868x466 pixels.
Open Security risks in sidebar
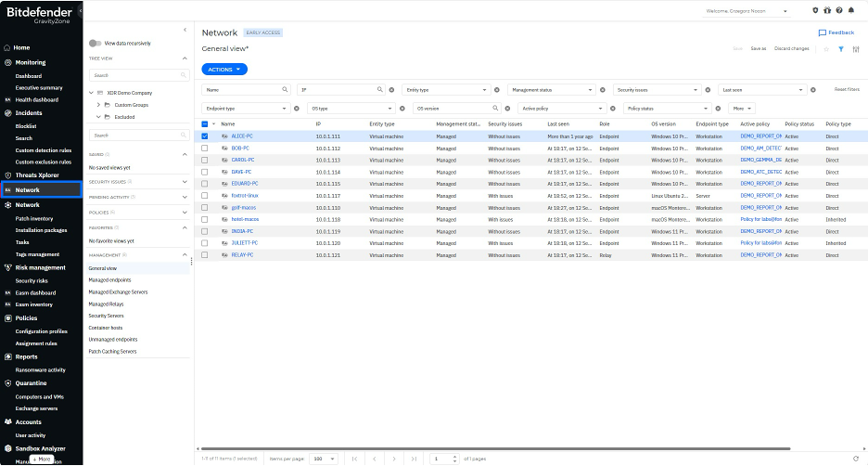pos(32,281)
